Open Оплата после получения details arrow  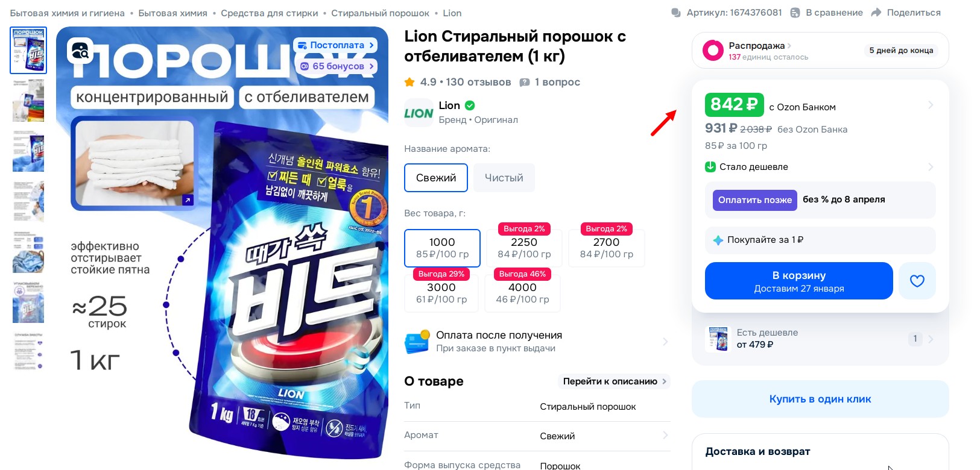pyautogui.click(x=665, y=342)
